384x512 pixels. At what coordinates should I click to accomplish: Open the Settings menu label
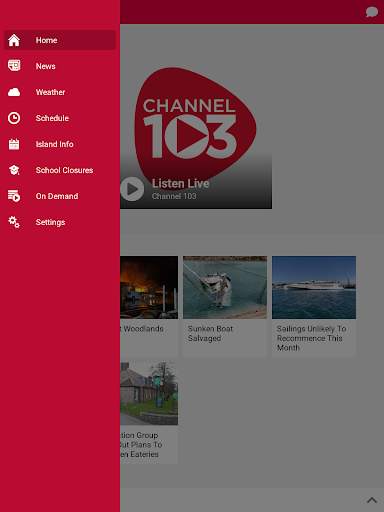[50, 222]
